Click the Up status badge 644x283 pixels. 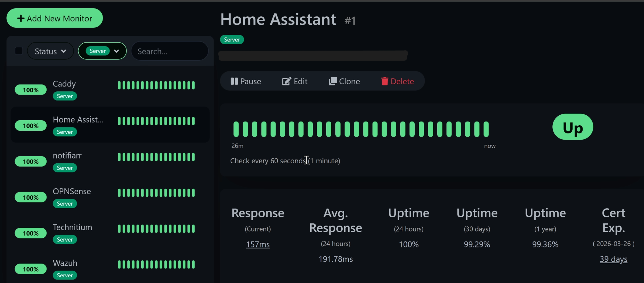tap(573, 127)
